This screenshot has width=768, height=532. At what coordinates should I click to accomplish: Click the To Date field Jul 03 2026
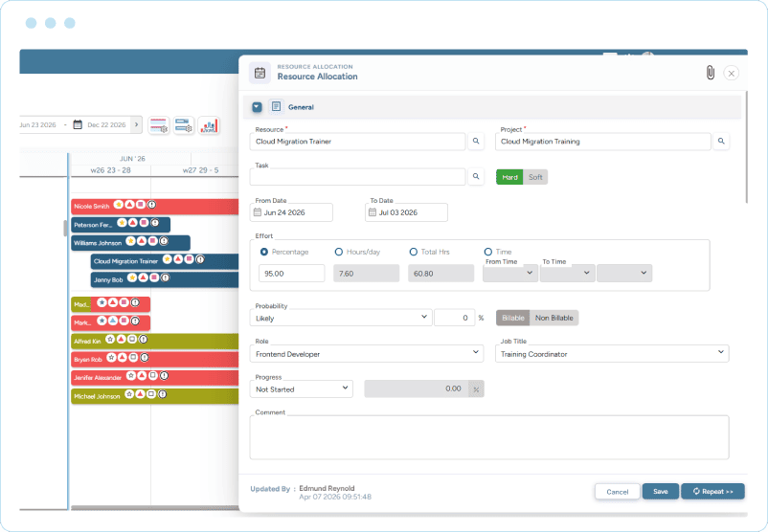[x=406, y=212]
